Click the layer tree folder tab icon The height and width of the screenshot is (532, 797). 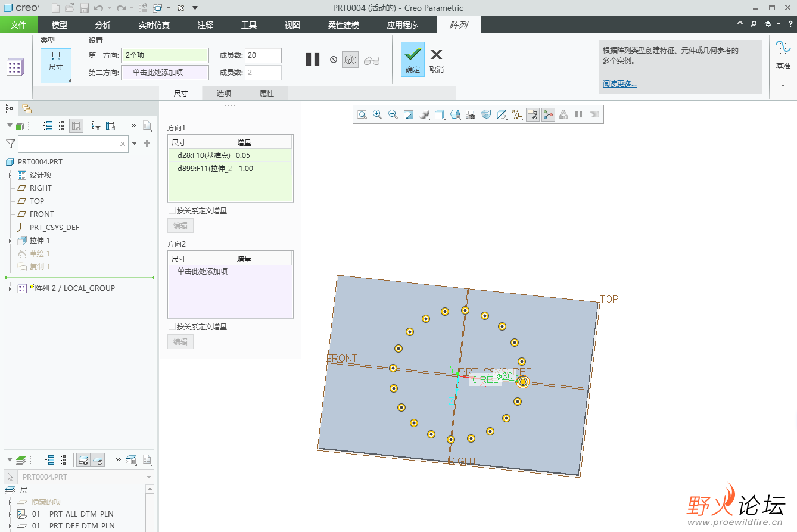tap(27, 108)
